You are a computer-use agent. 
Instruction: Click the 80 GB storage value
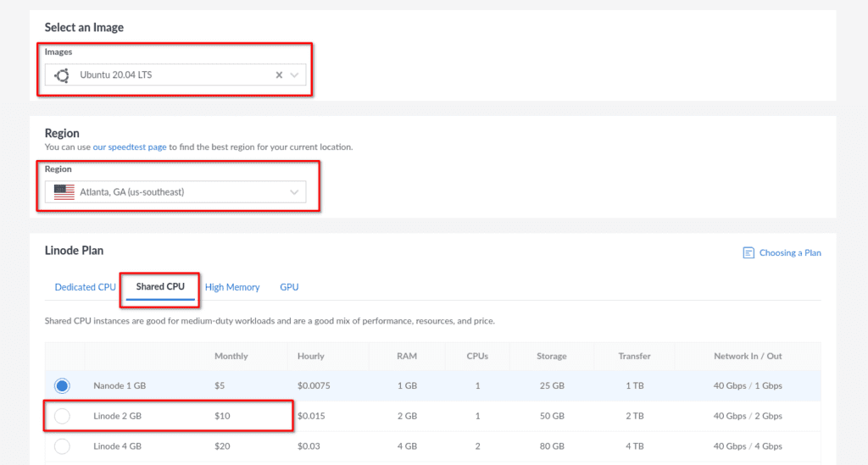click(x=552, y=446)
